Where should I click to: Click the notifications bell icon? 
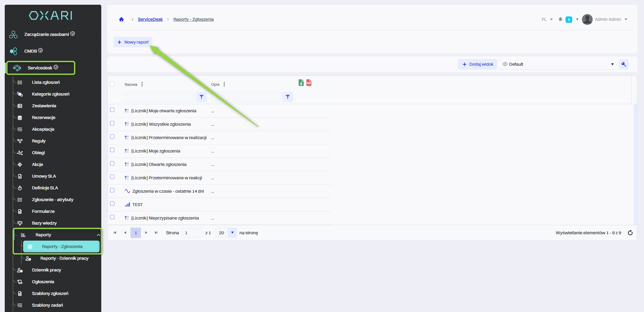(560, 19)
